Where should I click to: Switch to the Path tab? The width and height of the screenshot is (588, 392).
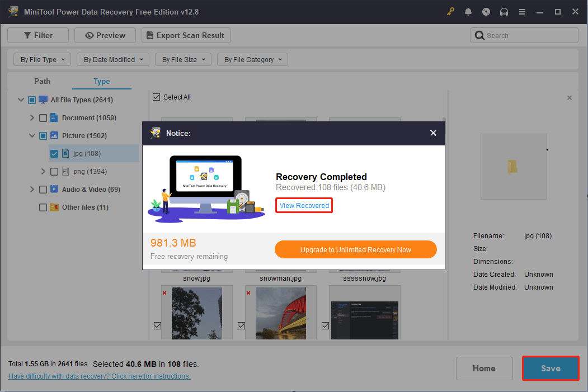click(x=42, y=81)
